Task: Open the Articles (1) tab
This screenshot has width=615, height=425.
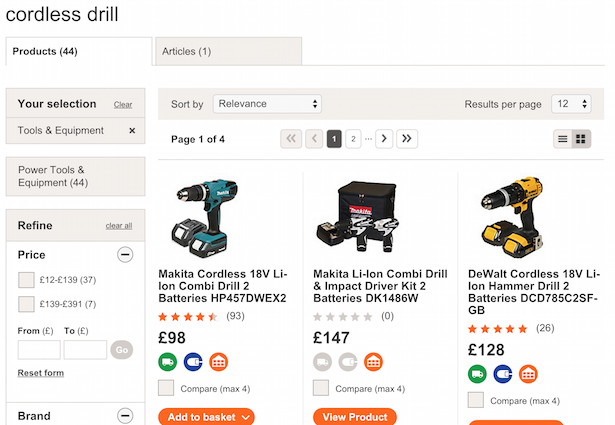Action: coord(228,51)
